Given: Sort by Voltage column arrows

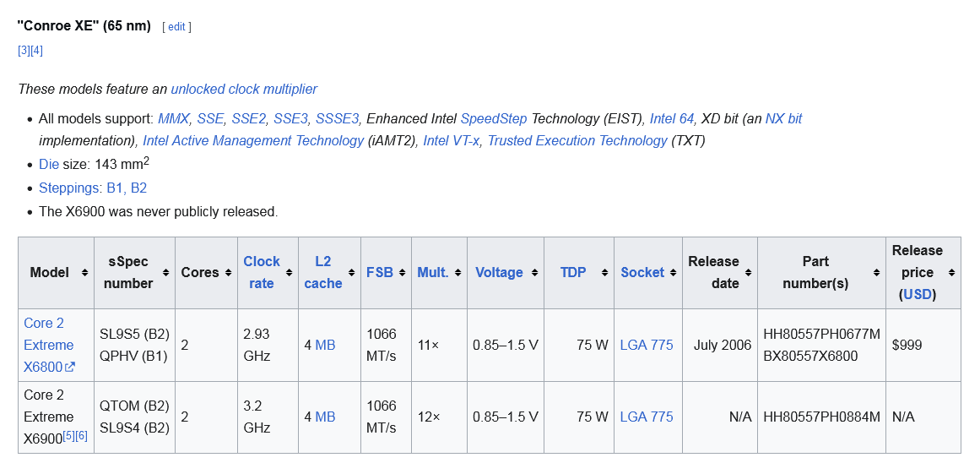Looking at the screenshot, I should tap(534, 273).
